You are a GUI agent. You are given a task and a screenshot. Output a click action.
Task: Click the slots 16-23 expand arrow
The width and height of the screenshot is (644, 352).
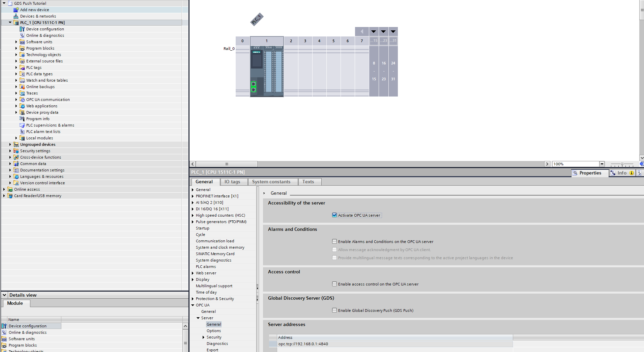coord(383,31)
